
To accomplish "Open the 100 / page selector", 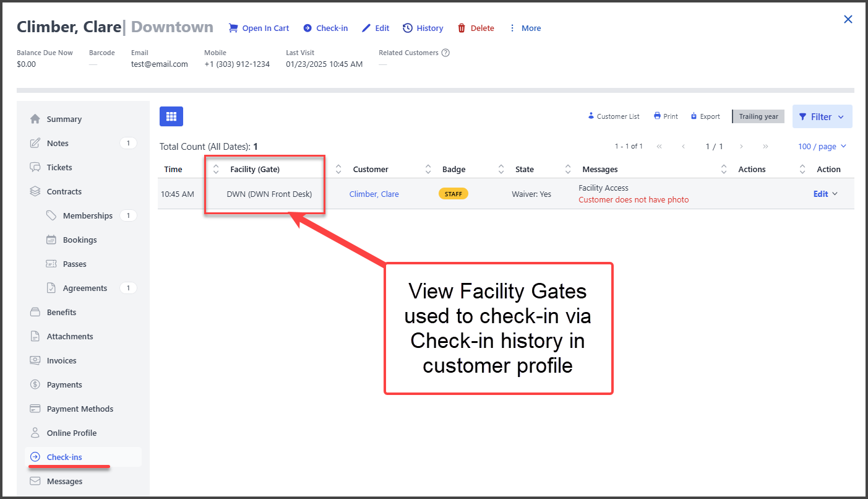I will (822, 146).
